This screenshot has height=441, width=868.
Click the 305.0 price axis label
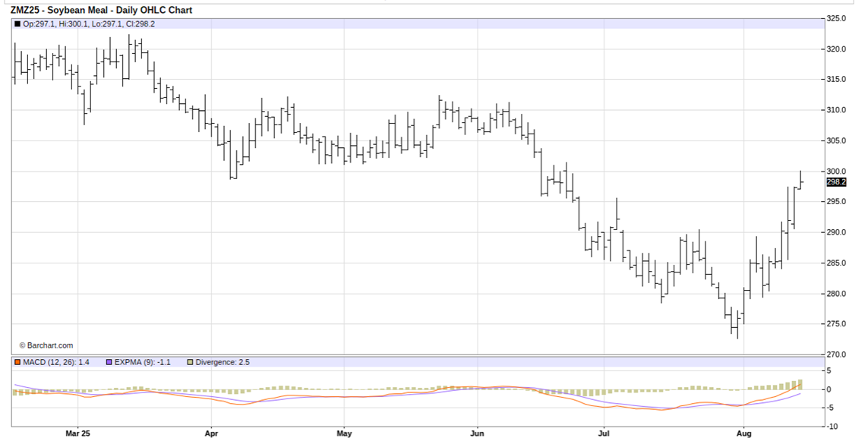point(836,140)
